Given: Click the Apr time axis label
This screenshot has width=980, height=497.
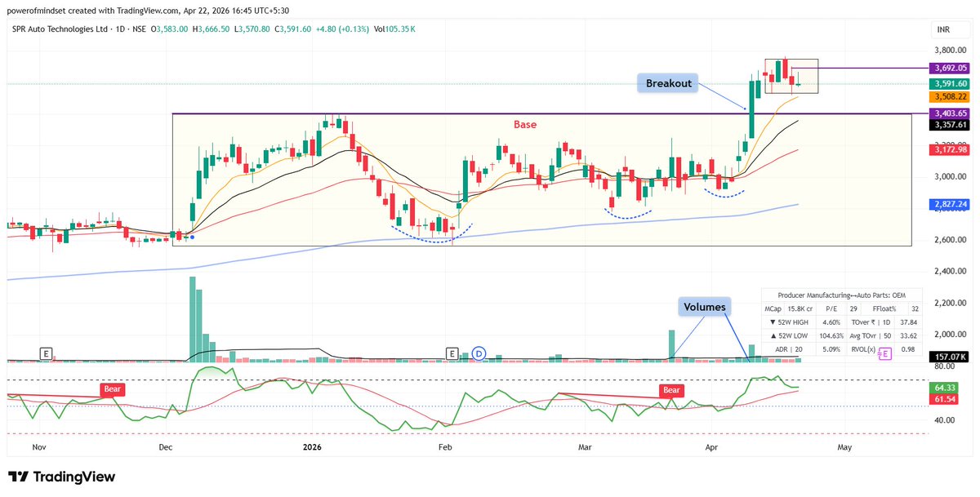Looking at the screenshot, I should click(710, 447).
